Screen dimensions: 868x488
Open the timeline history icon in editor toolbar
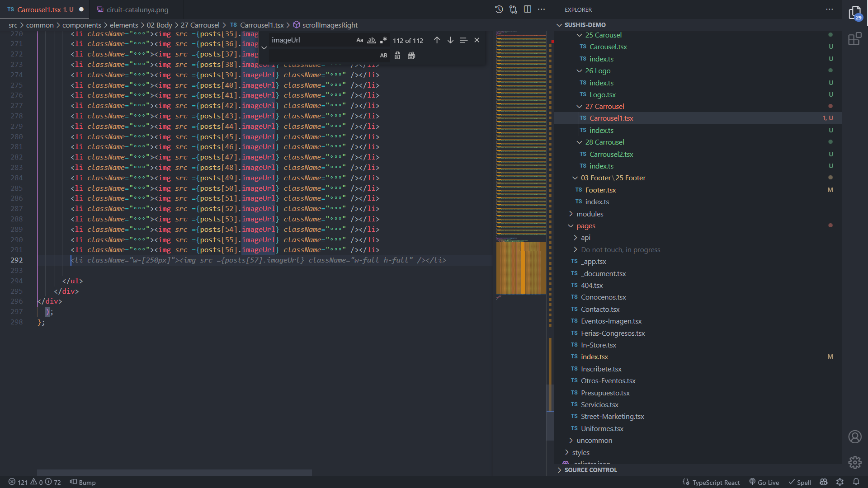pyautogui.click(x=499, y=9)
